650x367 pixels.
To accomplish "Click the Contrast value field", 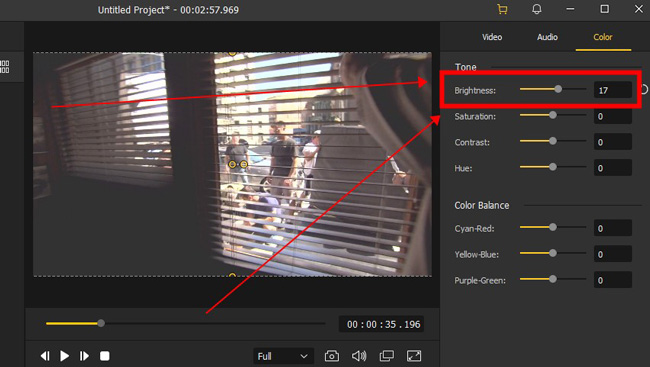I will click(x=613, y=142).
